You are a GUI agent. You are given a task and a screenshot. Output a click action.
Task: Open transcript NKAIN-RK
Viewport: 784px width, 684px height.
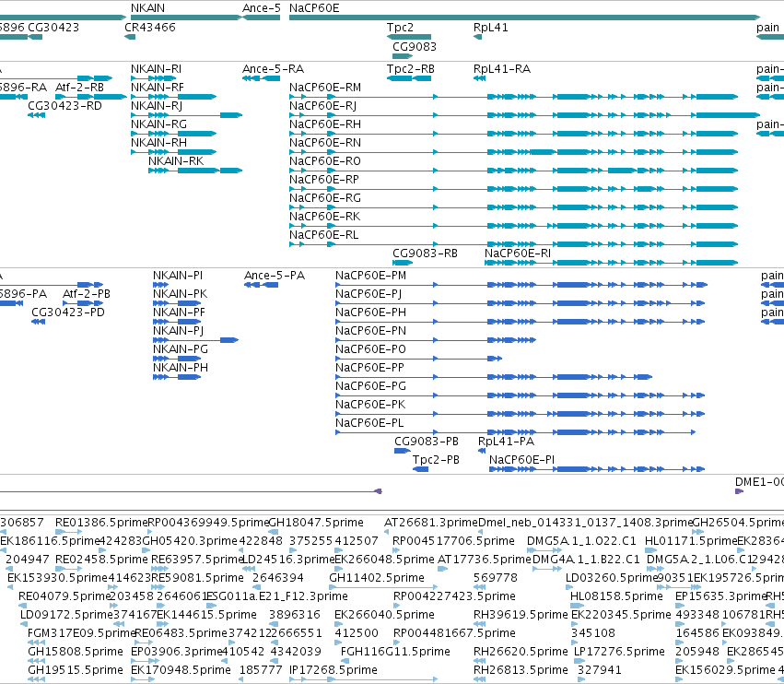(x=176, y=161)
